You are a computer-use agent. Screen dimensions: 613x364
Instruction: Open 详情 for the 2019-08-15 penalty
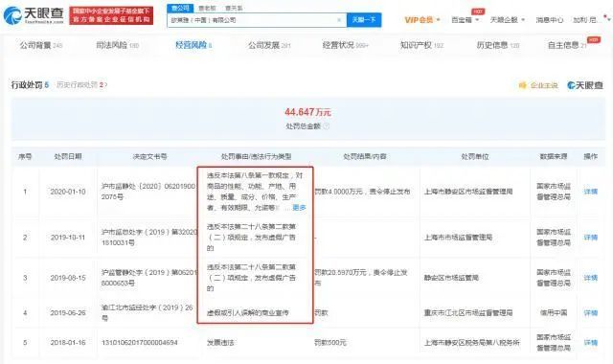590,278
